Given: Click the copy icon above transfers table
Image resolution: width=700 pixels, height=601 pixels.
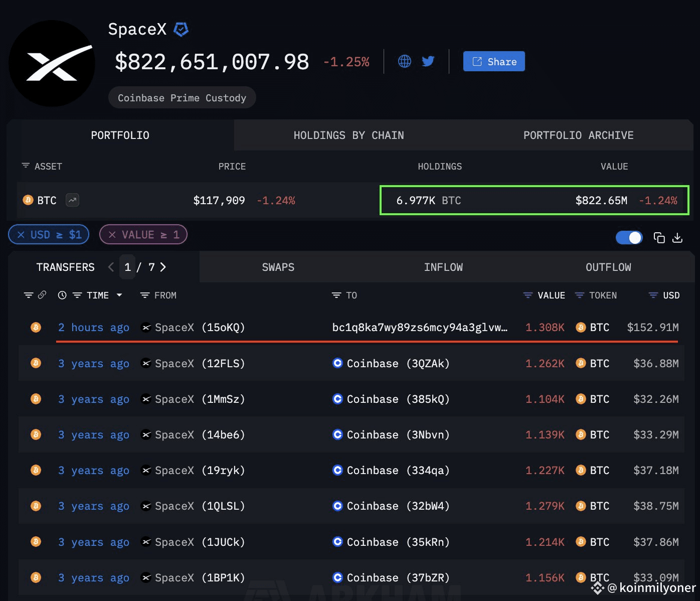Looking at the screenshot, I should (x=659, y=237).
